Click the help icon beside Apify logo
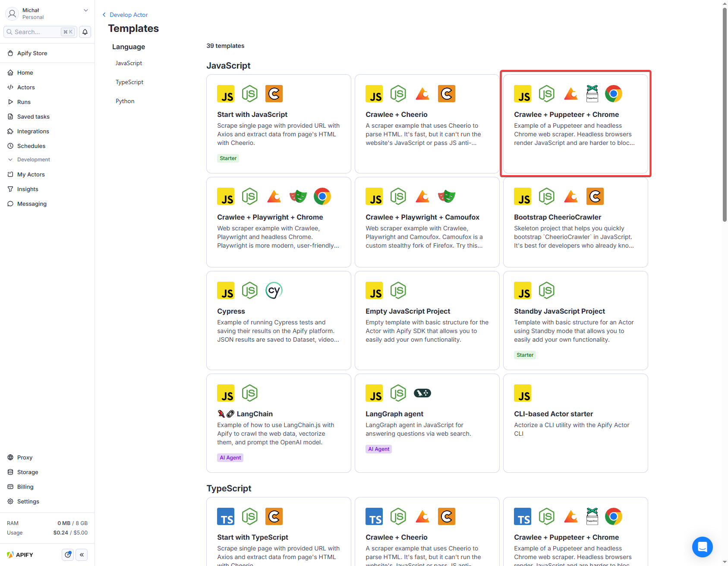728x566 pixels. [x=68, y=555]
